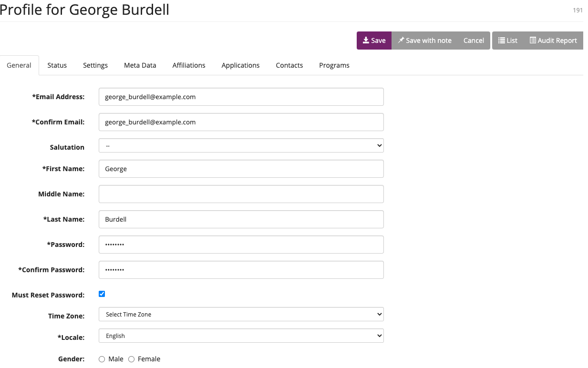Click the Cancel button

coord(473,41)
